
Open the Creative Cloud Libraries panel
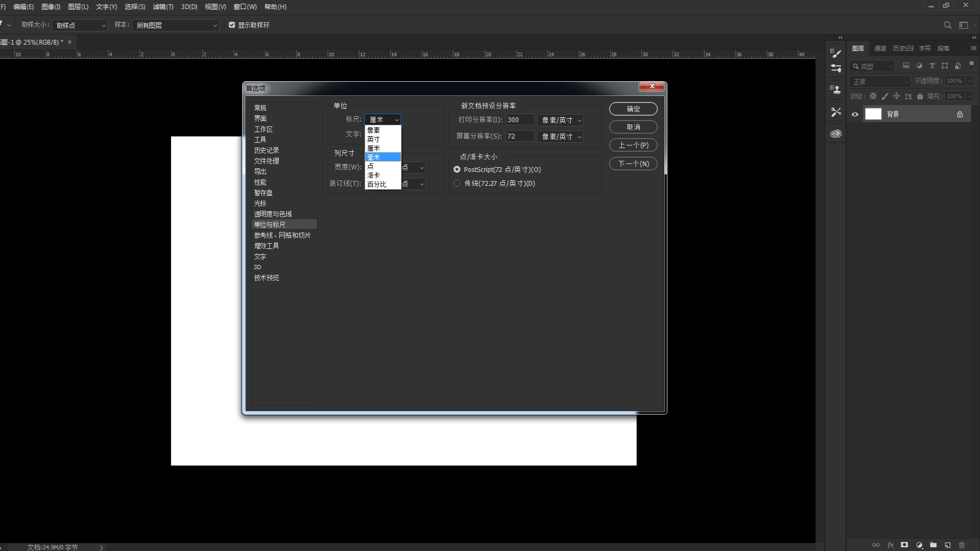click(x=836, y=133)
